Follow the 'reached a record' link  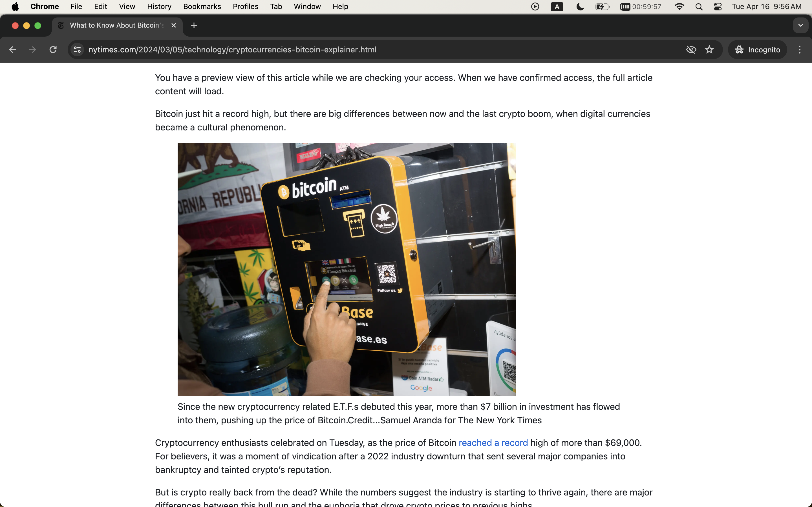pos(493,442)
